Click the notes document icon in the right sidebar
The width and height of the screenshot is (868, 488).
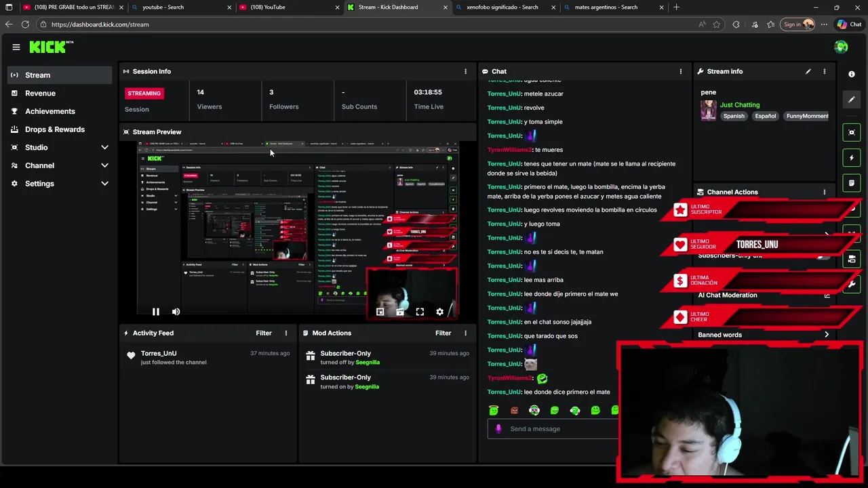pos(852,183)
